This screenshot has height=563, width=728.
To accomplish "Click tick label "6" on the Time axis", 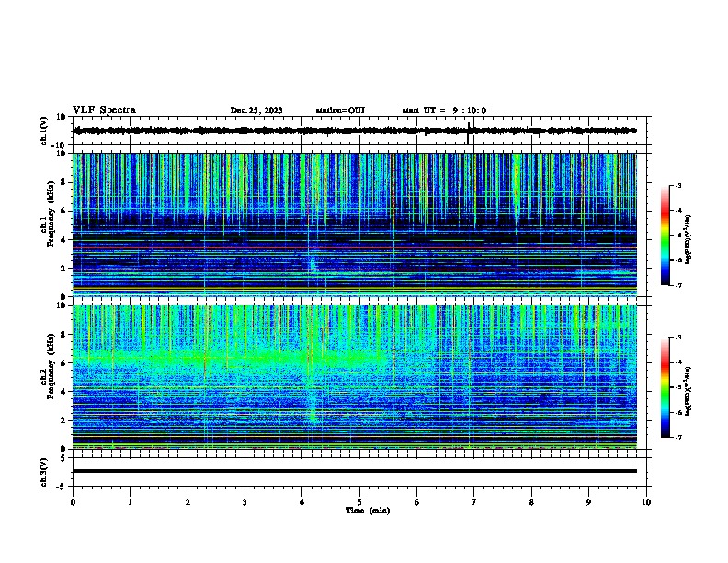I will pos(417,502).
